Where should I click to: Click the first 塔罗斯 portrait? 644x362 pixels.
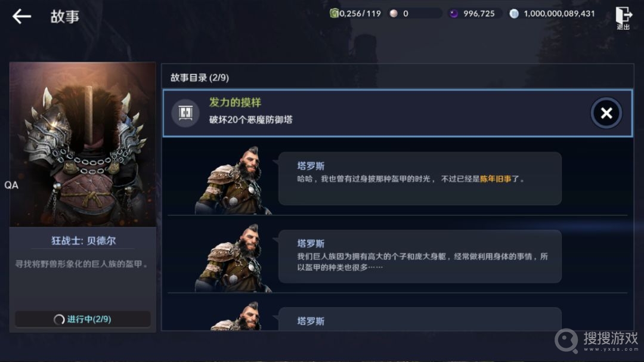tap(233, 180)
